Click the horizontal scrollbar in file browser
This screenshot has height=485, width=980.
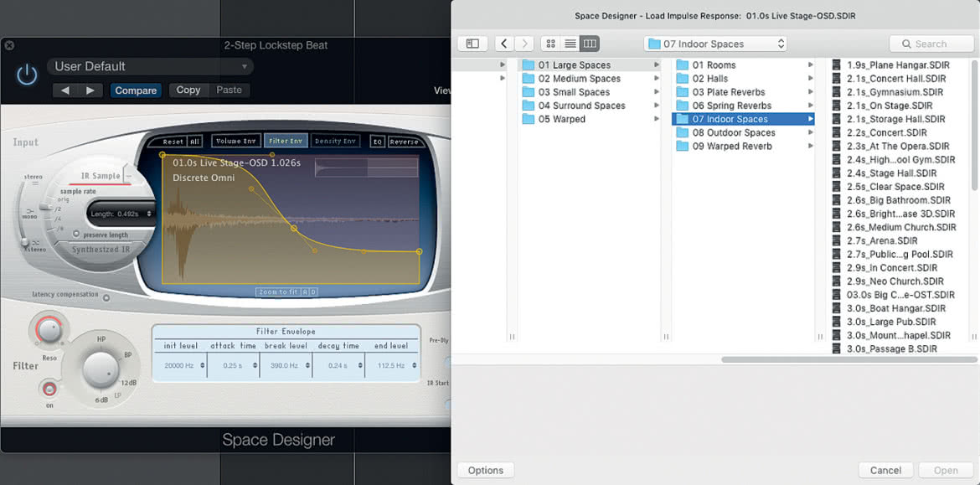[x=848, y=359]
